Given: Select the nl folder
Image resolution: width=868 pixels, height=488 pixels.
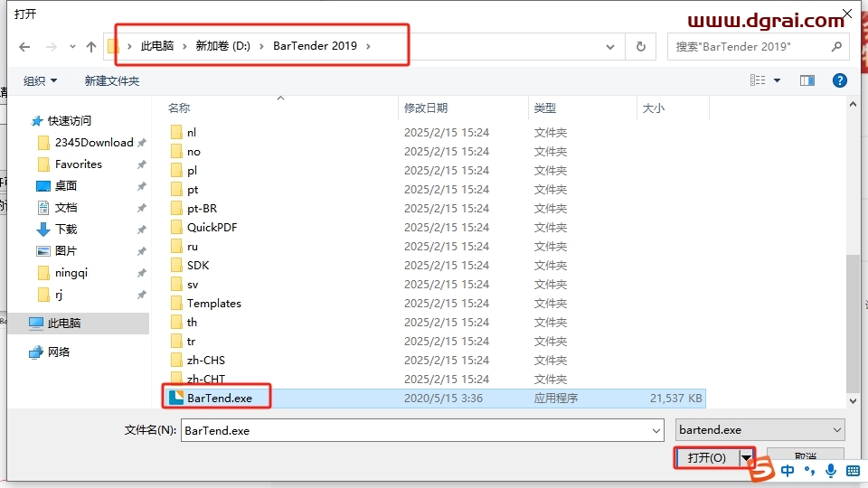Looking at the screenshot, I should click(191, 133).
